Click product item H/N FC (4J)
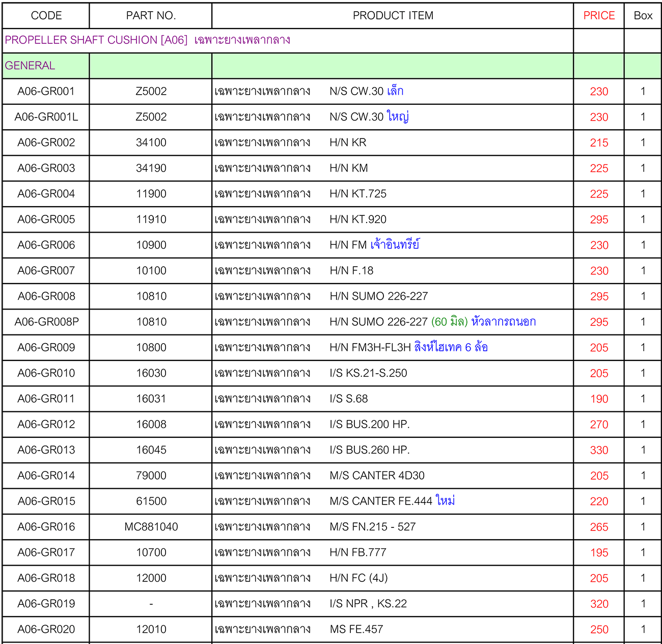The image size is (662, 644). point(358,578)
